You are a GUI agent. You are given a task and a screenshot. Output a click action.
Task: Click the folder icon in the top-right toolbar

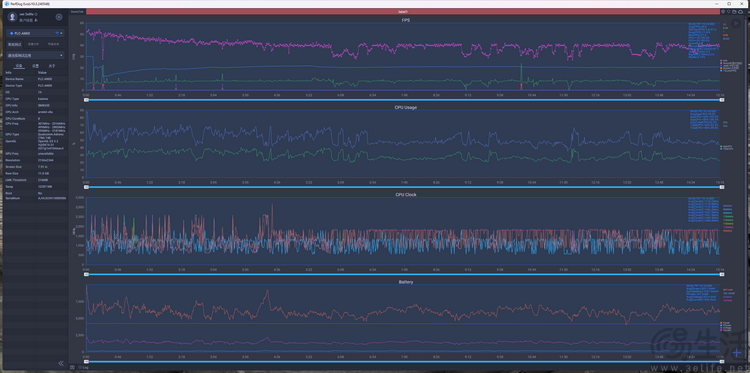coord(734,11)
